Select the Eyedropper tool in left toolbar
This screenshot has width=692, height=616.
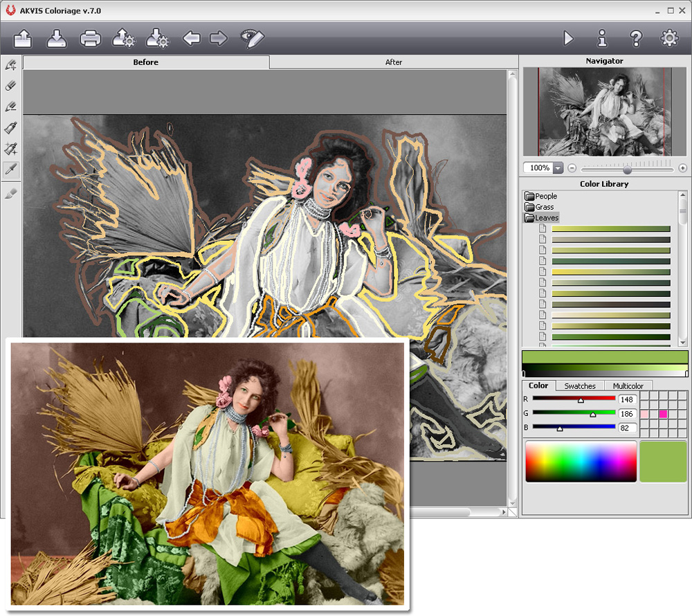(11, 169)
